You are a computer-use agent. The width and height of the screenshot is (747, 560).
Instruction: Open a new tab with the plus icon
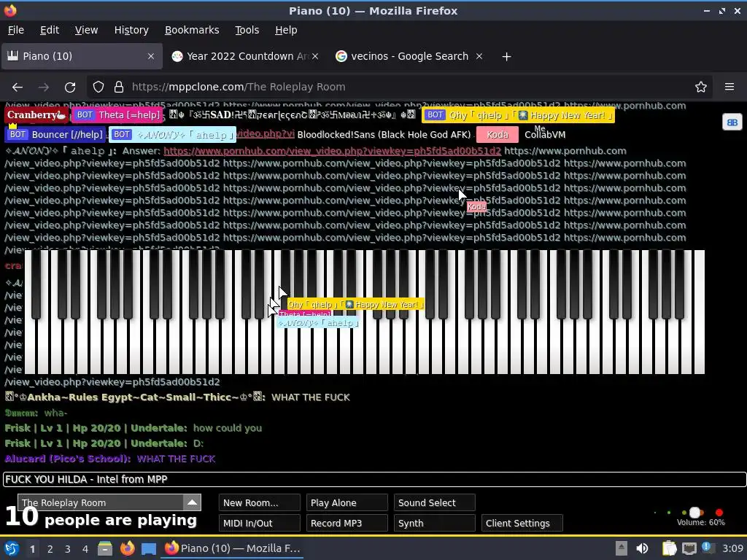pos(506,57)
